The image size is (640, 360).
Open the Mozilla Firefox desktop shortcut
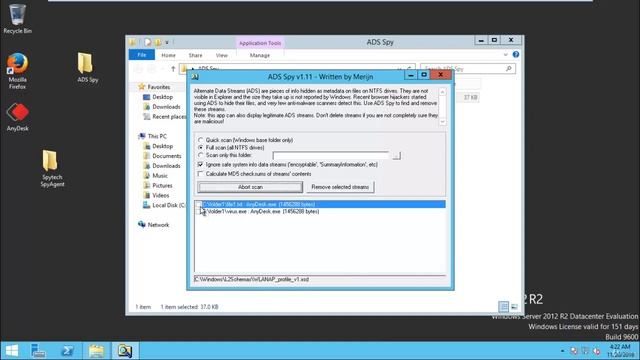[17, 70]
